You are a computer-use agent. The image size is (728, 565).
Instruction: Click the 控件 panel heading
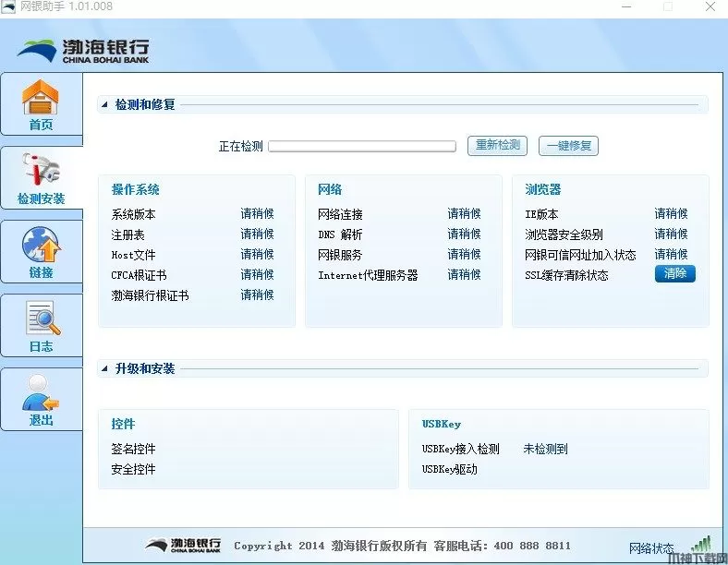pos(123,424)
